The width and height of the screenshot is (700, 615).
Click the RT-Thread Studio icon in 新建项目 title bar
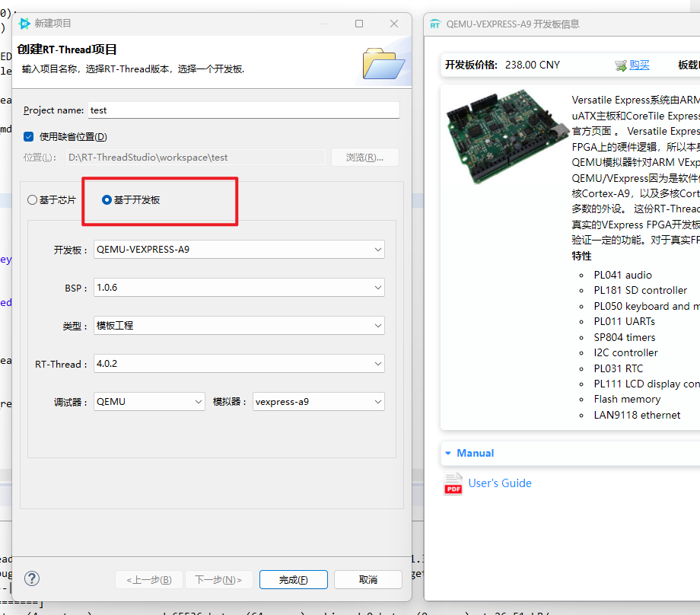(24, 24)
